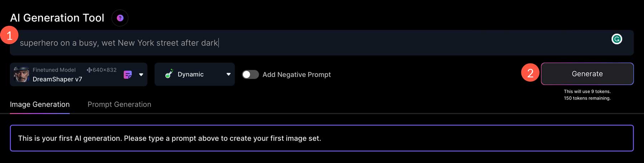Viewport: 644px width, 163px height.
Task: Click the DreamShaper v7 model thumbnail
Action: pos(21,75)
